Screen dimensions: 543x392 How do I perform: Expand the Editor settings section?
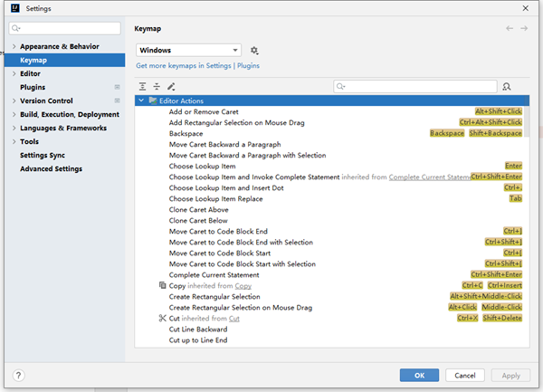(14, 73)
